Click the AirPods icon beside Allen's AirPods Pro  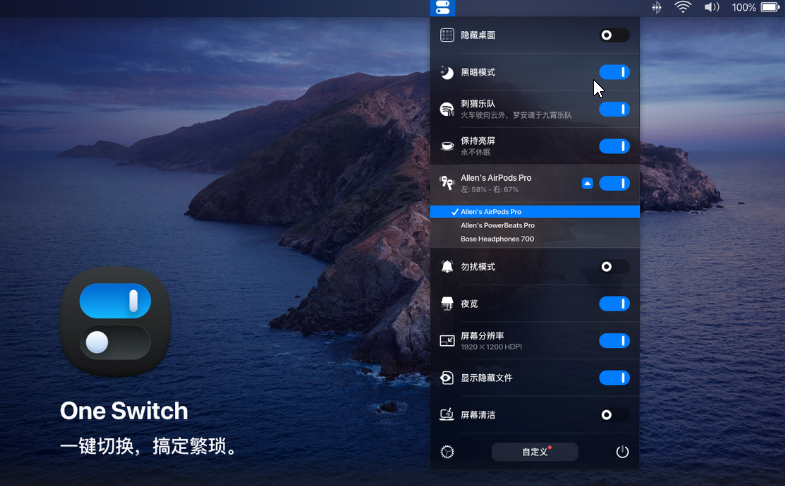click(447, 183)
